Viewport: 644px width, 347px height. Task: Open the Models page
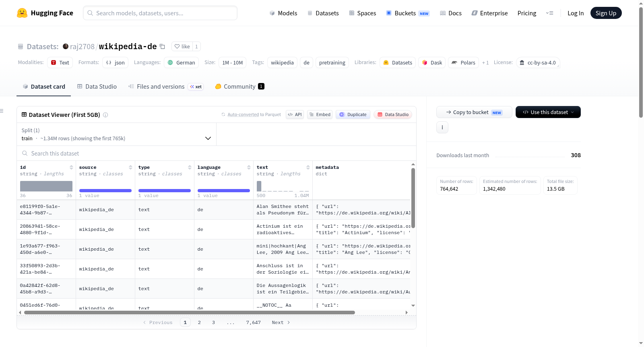click(283, 13)
